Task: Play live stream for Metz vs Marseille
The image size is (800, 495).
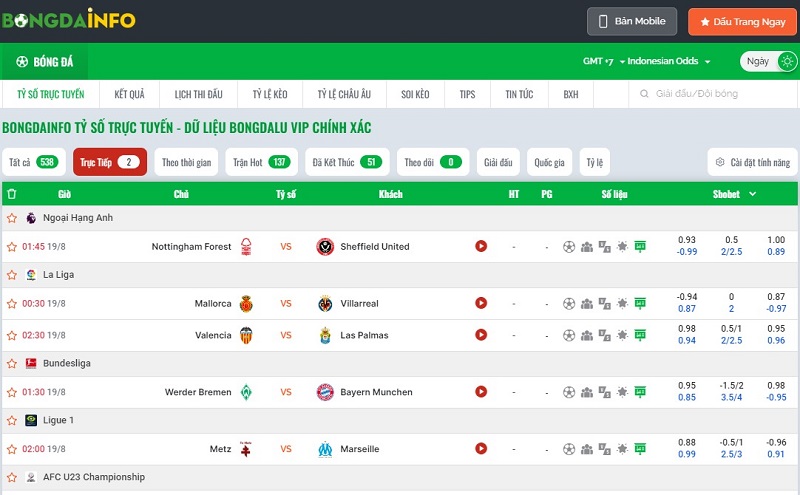Action: point(481,449)
